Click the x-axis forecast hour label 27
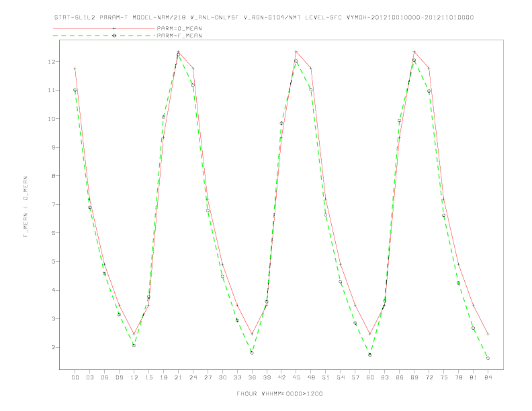 coord(208,377)
